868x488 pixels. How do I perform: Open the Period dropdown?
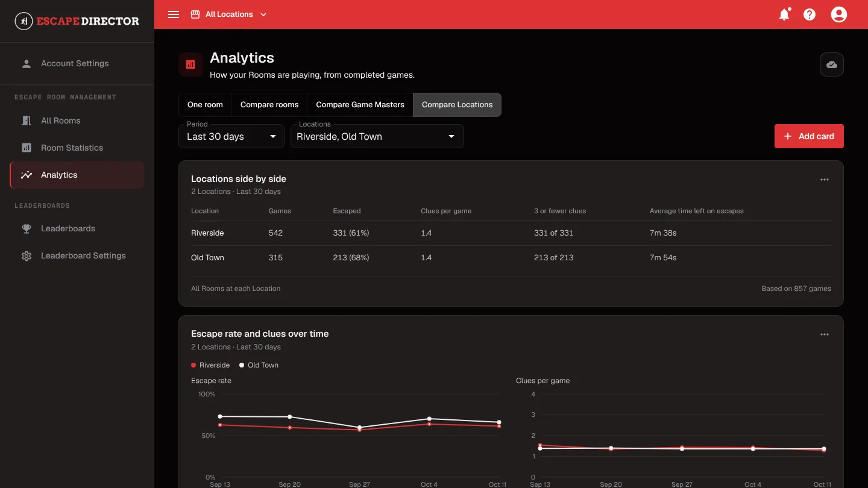click(231, 136)
